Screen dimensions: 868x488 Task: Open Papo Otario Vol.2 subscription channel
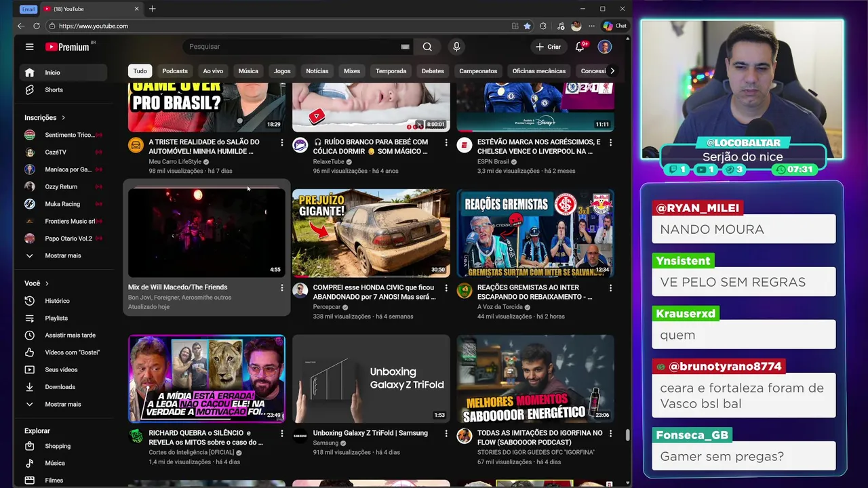point(63,239)
